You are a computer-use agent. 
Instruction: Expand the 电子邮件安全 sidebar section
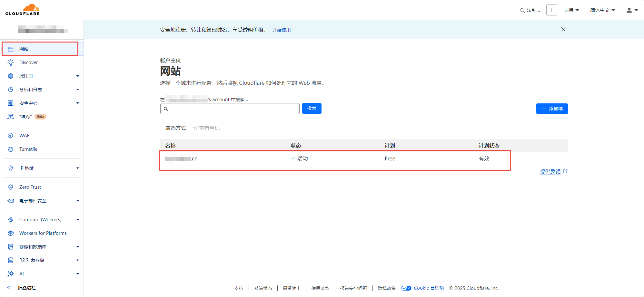click(x=78, y=201)
